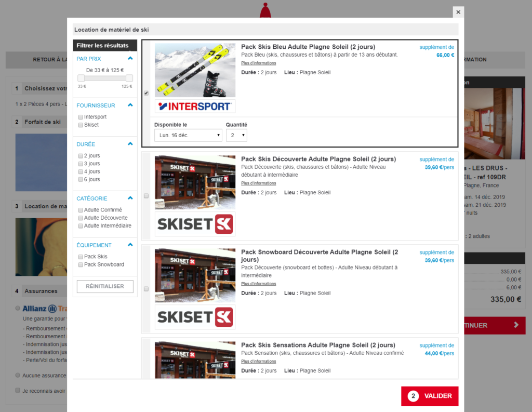Tick the Pack Snowboard equipment checkbox

coord(81,265)
